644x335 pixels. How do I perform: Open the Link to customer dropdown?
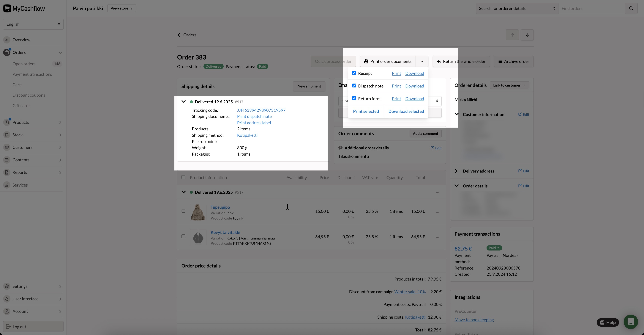pos(509,85)
